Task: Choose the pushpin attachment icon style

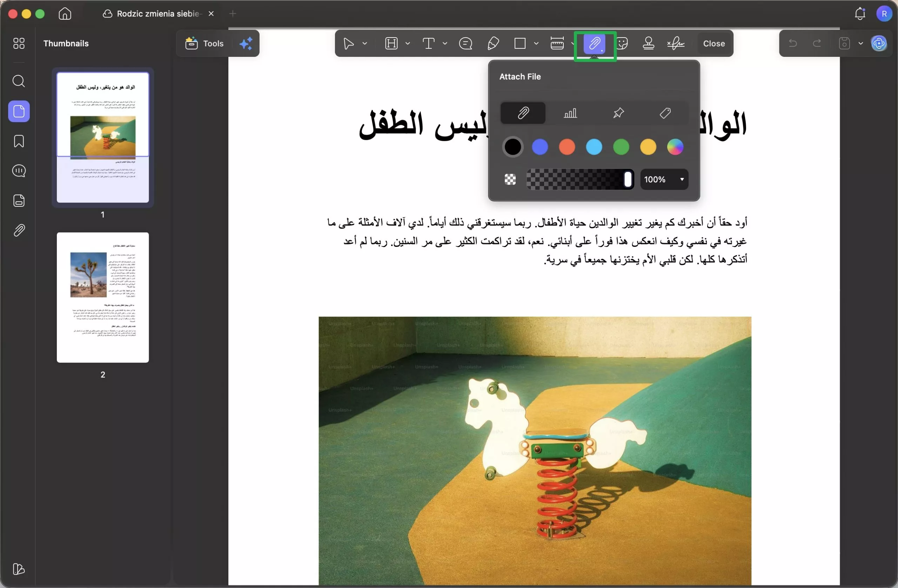Action: (x=618, y=113)
